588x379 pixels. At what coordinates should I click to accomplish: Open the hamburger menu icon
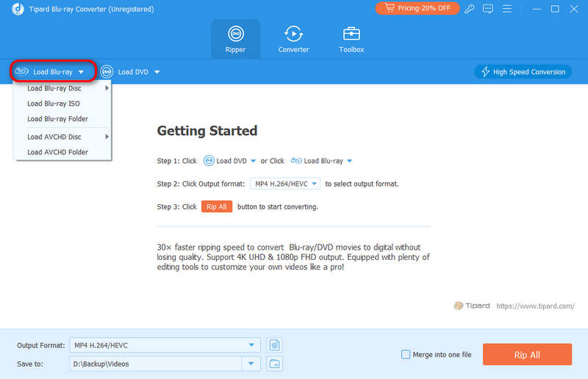click(507, 9)
